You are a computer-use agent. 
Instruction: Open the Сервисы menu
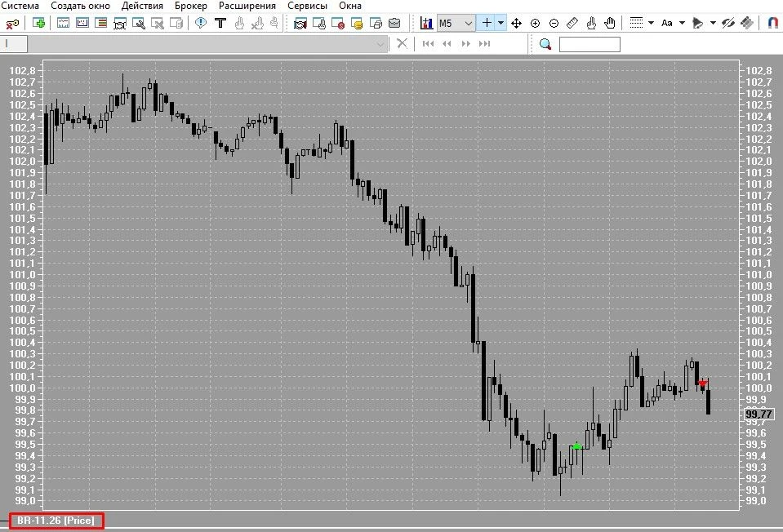[x=308, y=6]
